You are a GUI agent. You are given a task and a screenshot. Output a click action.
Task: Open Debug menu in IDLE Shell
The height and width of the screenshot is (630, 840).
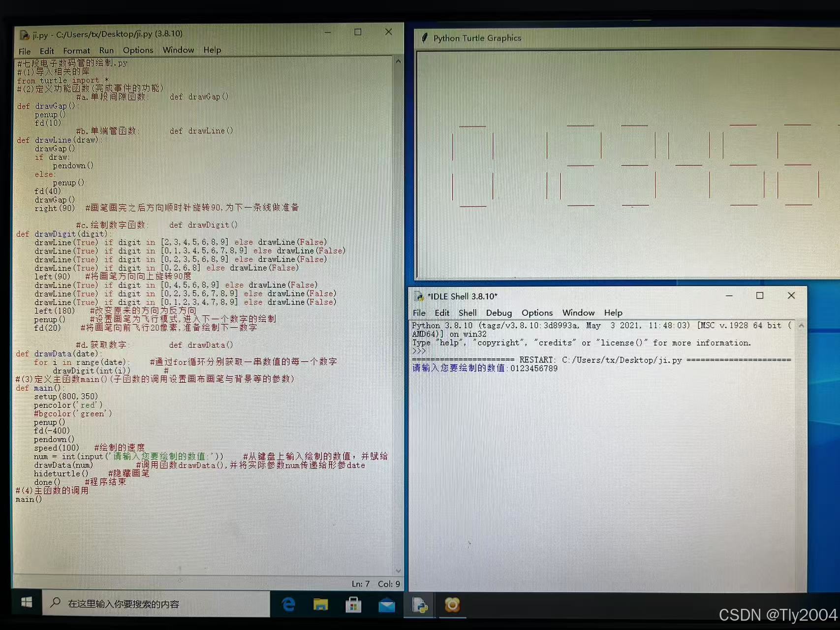tap(499, 313)
